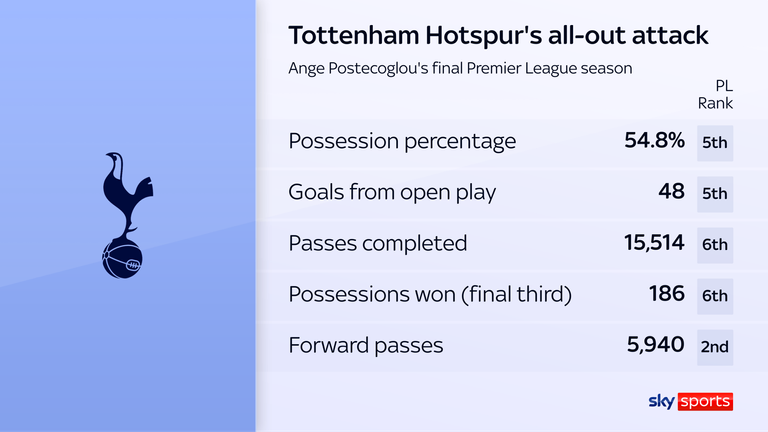Viewport: 768px width, 432px height.
Task: Click the Ange Postecoglou subtitle text
Action: (460, 68)
